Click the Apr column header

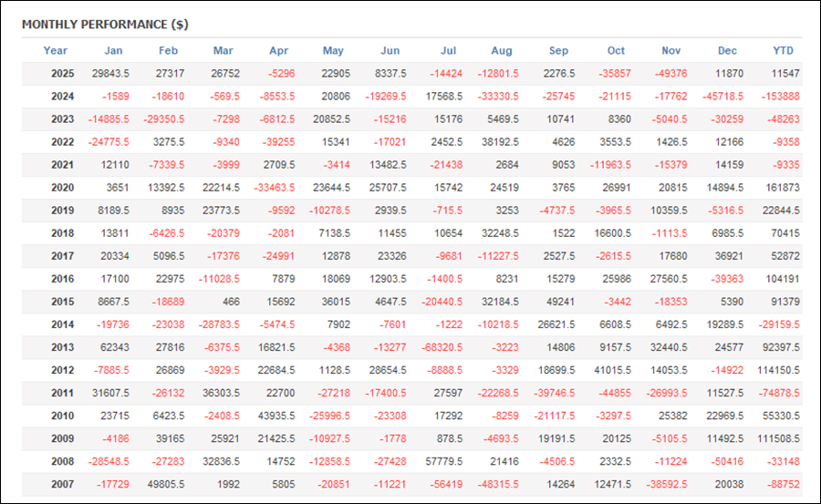[x=281, y=51]
